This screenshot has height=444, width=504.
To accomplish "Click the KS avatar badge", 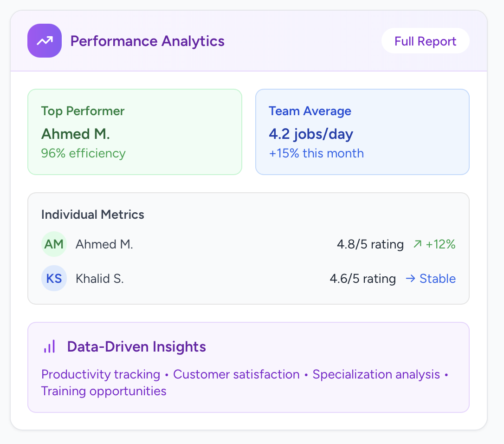I will (54, 278).
